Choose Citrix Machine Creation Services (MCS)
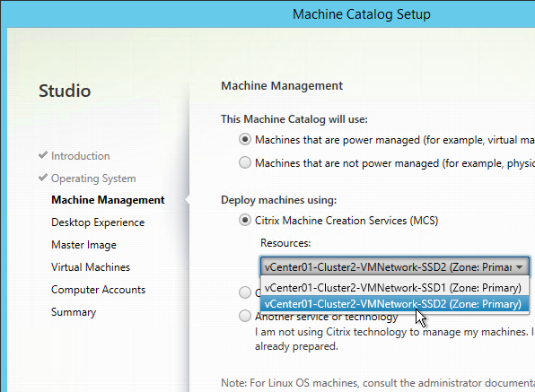 [x=245, y=220]
